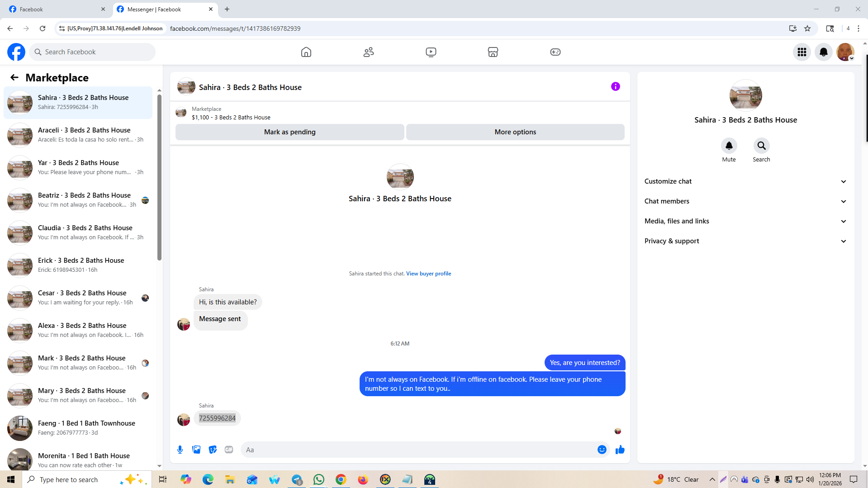Screen dimensions: 868x488
Task: Choose a sticker in composer
Action: click(213, 450)
